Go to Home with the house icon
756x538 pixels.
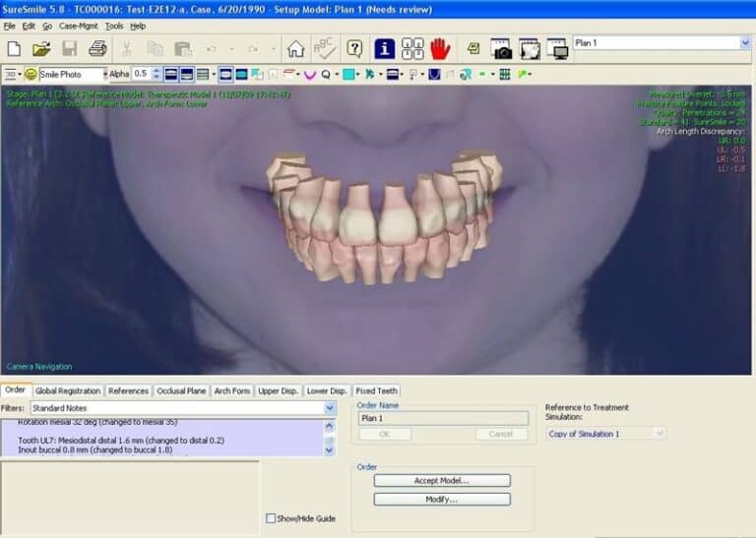tap(295, 48)
